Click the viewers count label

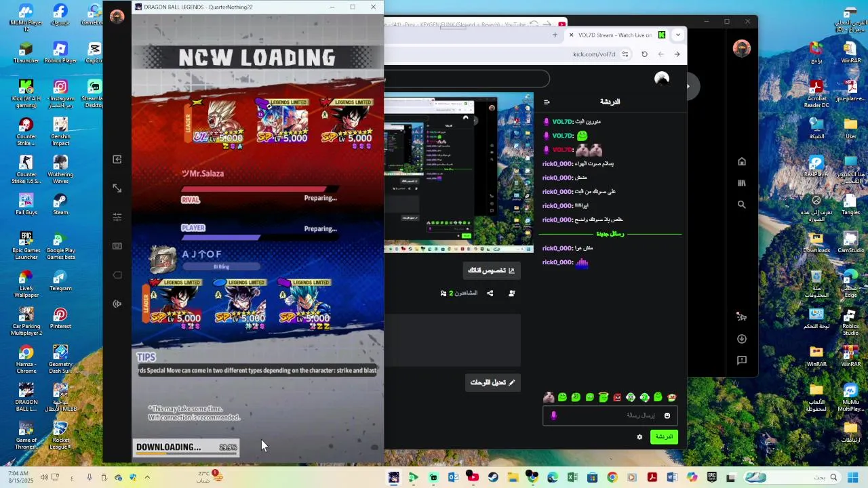[459, 293]
